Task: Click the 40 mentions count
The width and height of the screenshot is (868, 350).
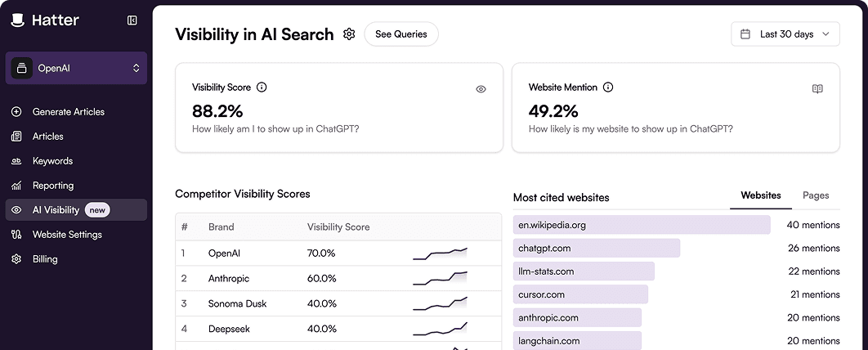Action: tap(813, 225)
